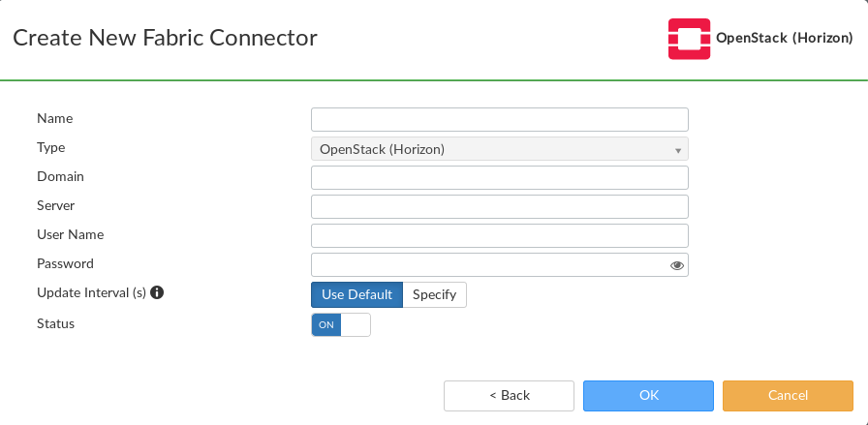Click the Update Interval info icon

(157, 292)
